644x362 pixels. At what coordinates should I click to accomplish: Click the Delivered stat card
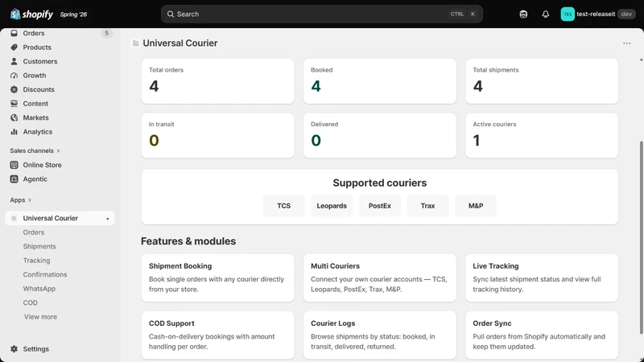tap(379, 135)
